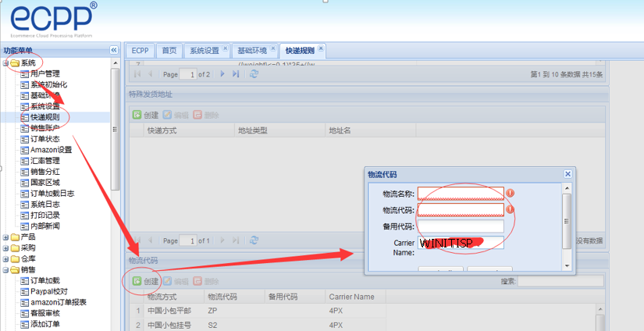Refresh the top rules grid
Image resolution: width=644 pixels, height=331 pixels.
pos(254,74)
